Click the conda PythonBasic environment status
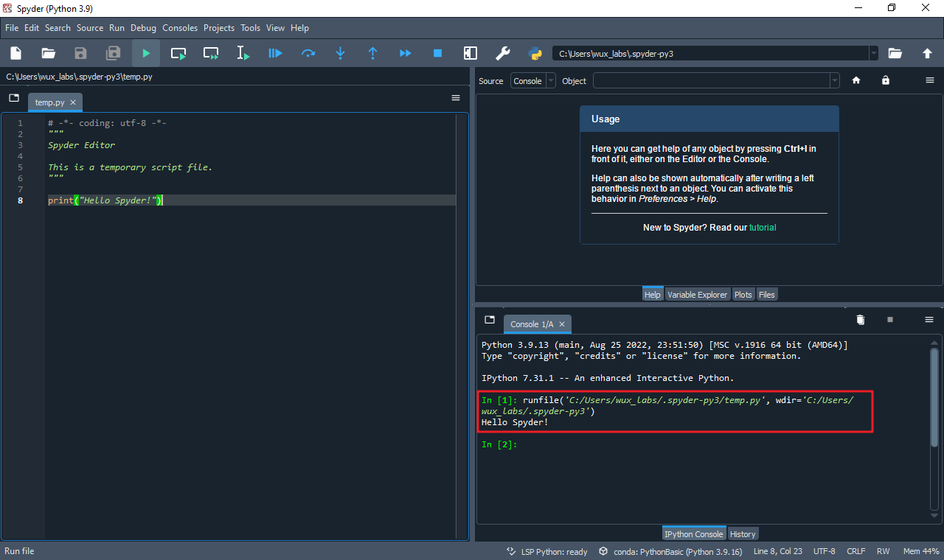This screenshot has width=944, height=560. point(670,551)
